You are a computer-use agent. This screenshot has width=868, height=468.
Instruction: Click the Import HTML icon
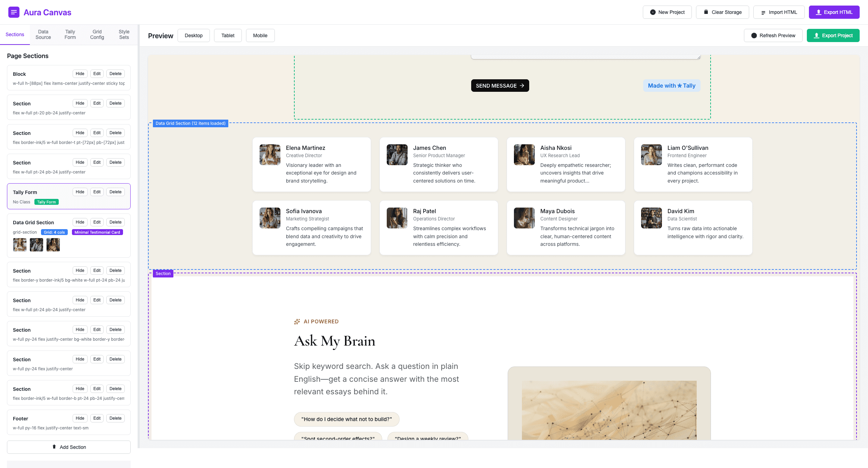click(x=763, y=13)
